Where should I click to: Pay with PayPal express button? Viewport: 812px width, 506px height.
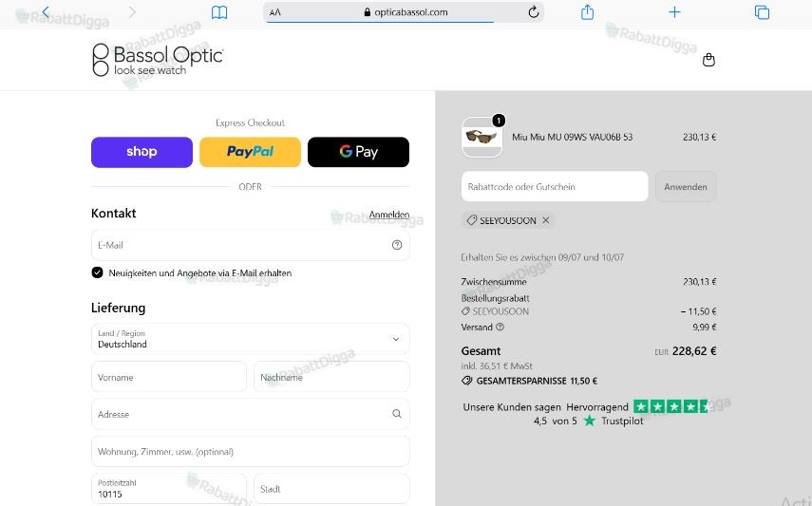pos(250,152)
